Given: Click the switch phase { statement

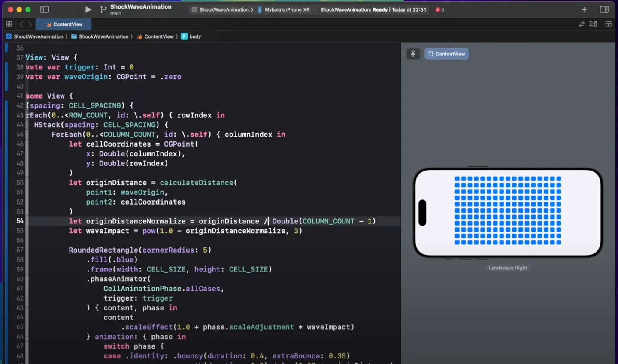Looking at the screenshot, I should (133, 346).
